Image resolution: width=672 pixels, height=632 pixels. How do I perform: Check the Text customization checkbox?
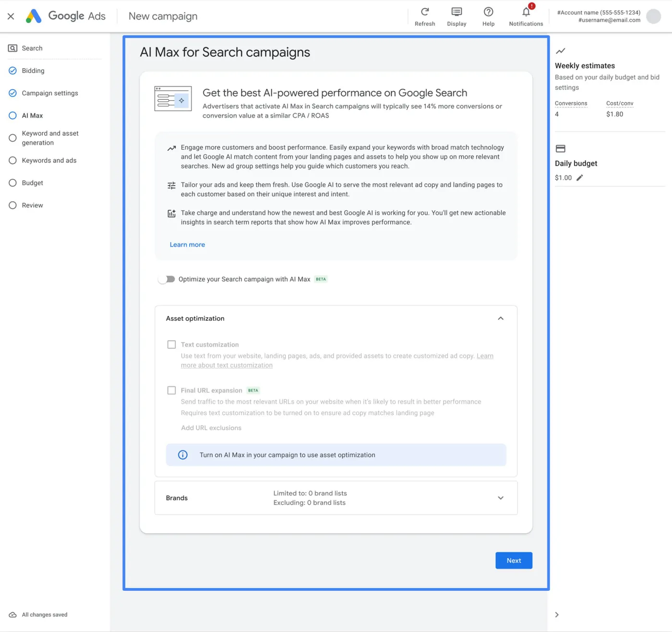coord(171,344)
